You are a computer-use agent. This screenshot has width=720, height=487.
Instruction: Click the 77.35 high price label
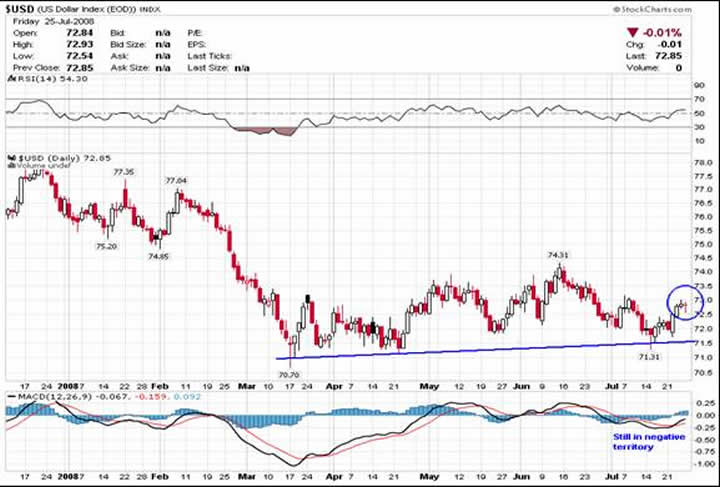(x=123, y=172)
